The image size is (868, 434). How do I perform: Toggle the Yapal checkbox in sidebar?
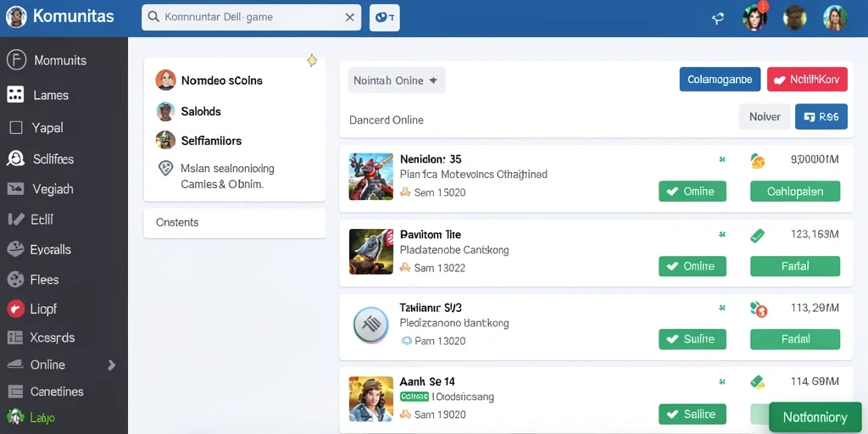[16, 128]
